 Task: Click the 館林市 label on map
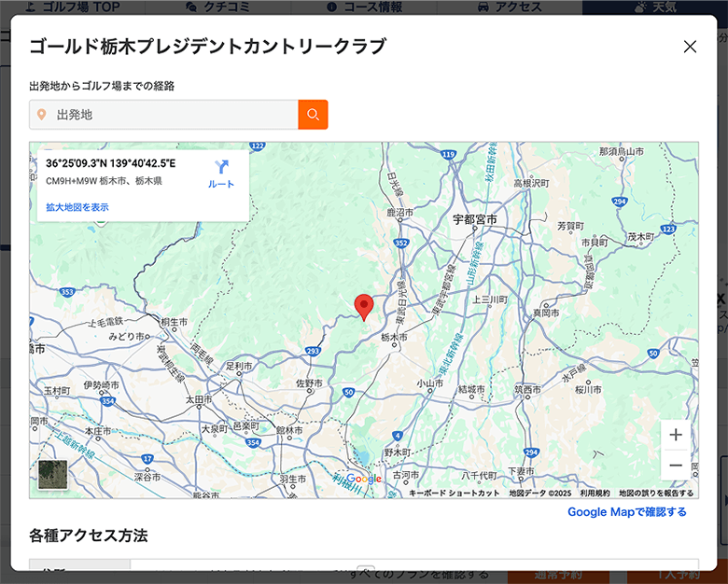pyautogui.click(x=289, y=430)
